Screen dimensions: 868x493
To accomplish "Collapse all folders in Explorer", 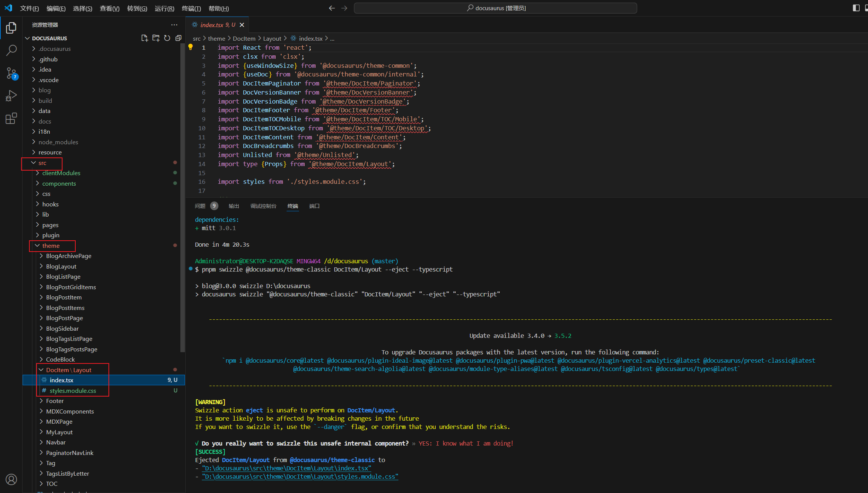I will tap(178, 38).
